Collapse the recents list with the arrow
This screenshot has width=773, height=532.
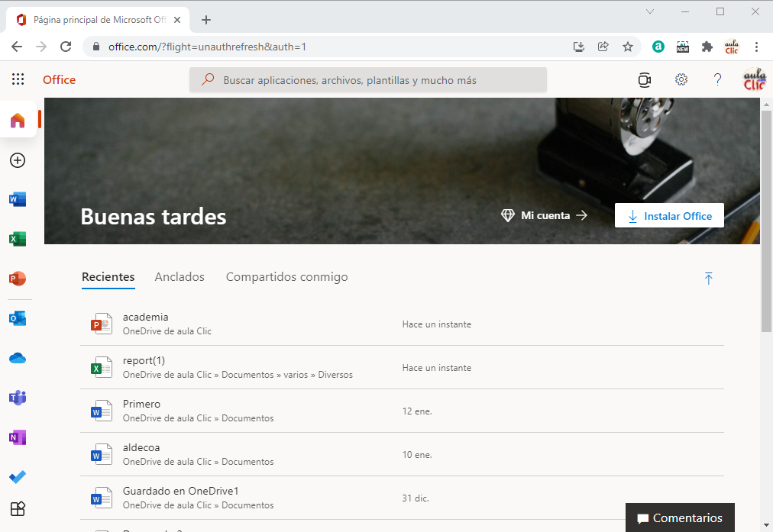coord(709,279)
